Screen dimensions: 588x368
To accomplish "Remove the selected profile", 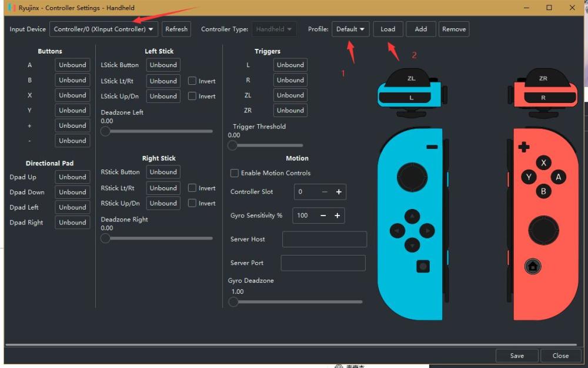I will click(454, 29).
